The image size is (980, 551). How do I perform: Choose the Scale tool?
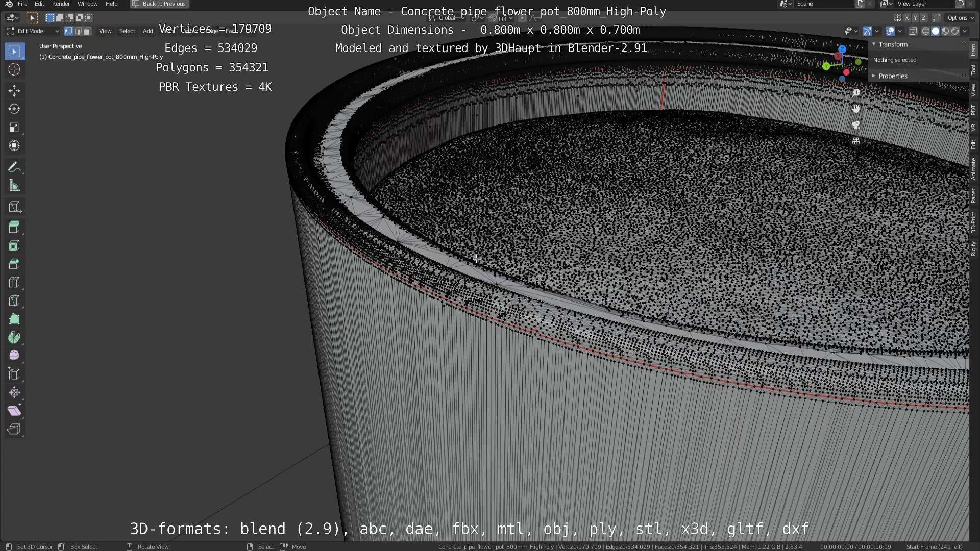tap(14, 128)
